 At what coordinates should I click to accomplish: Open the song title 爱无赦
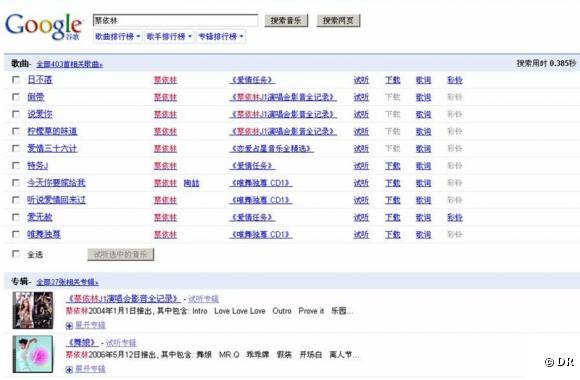tap(40, 217)
